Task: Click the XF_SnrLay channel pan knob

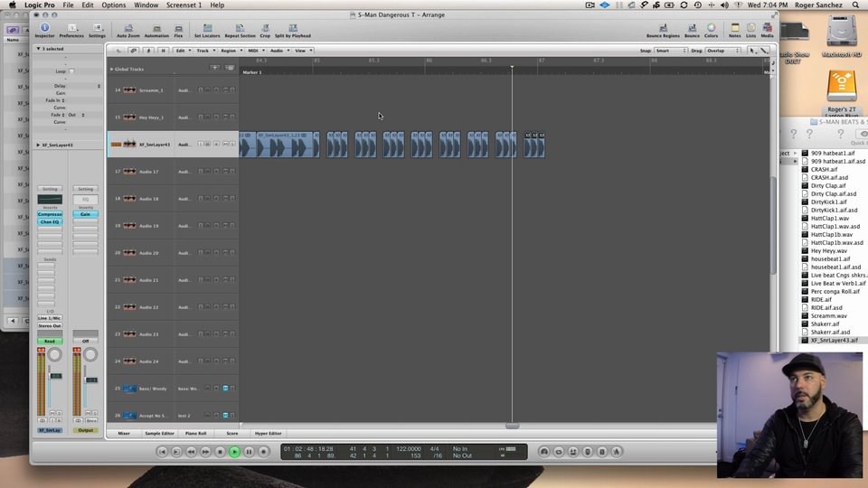Action: 55,354
